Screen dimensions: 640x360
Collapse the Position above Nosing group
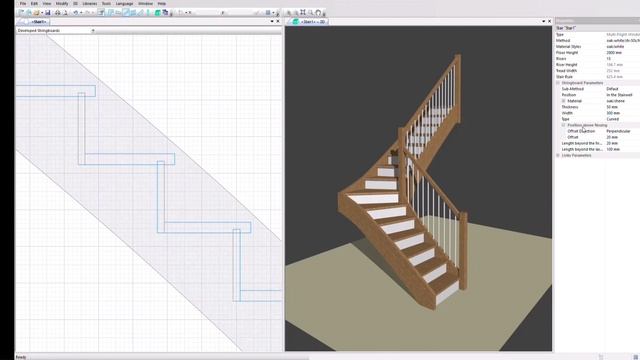pyautogui.click(x=564, y=125)
